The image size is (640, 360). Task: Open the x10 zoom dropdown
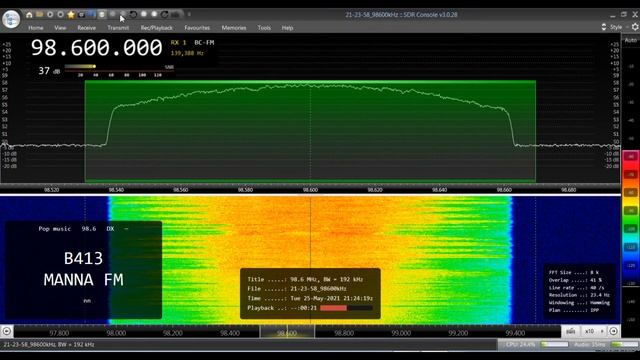[x=593, y=331]
